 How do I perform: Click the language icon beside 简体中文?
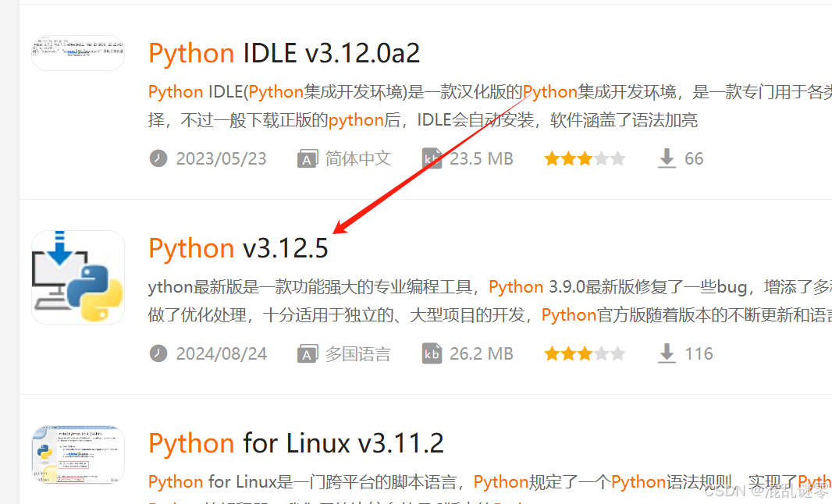tap(308, 158)
